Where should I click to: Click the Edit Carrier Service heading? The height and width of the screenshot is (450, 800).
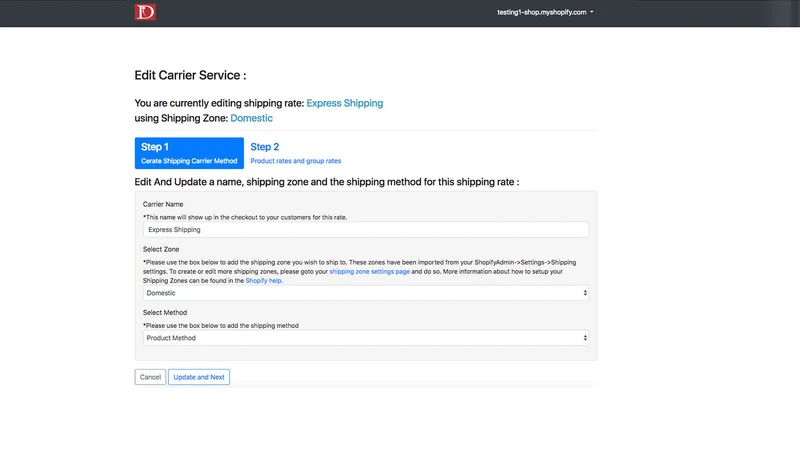click(190, 76)
